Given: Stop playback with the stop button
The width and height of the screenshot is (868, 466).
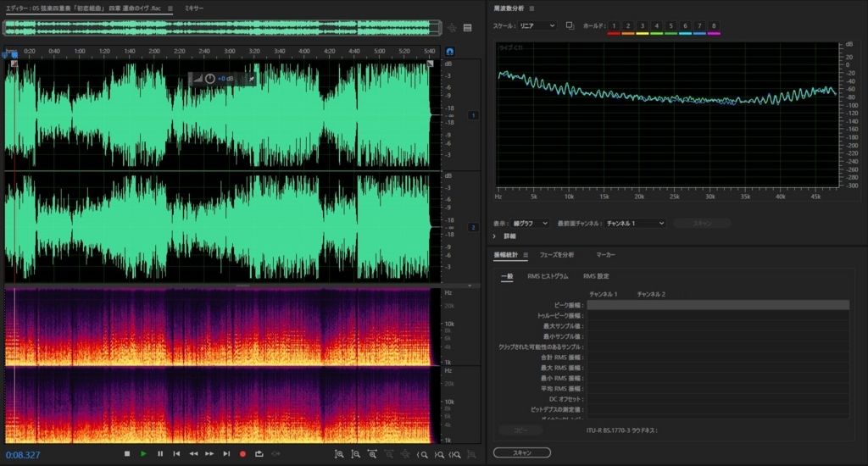Looking at the screenshot, I should [127, 454].
